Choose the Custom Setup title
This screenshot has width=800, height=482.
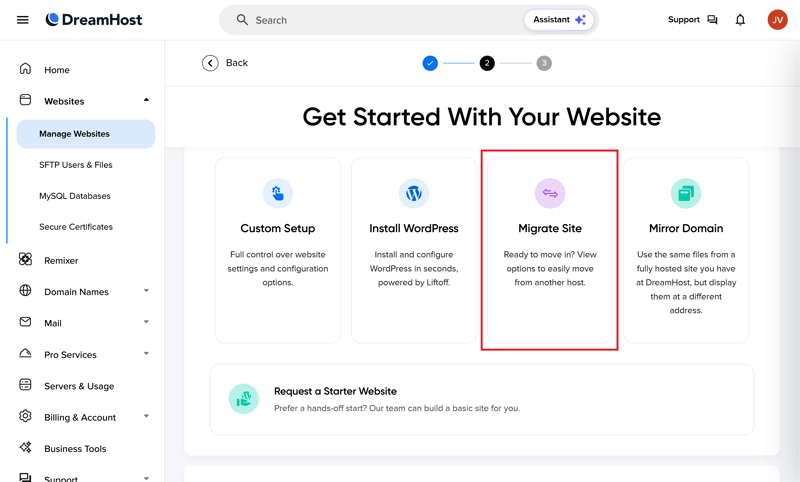click(x=278, y=229)
